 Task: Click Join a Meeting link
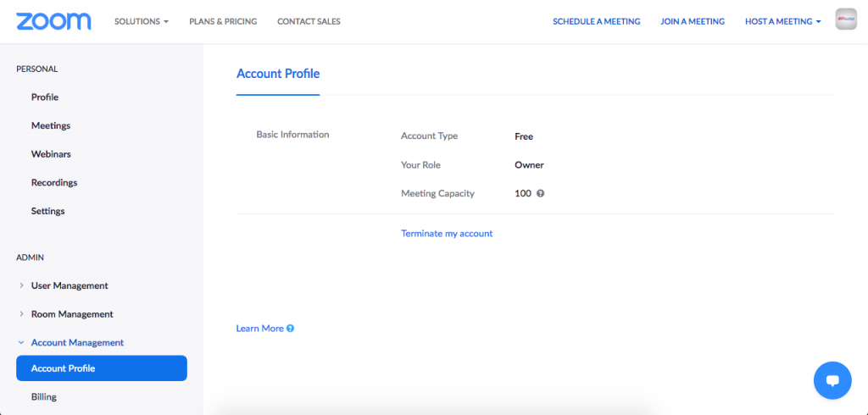tap(693, 21)
